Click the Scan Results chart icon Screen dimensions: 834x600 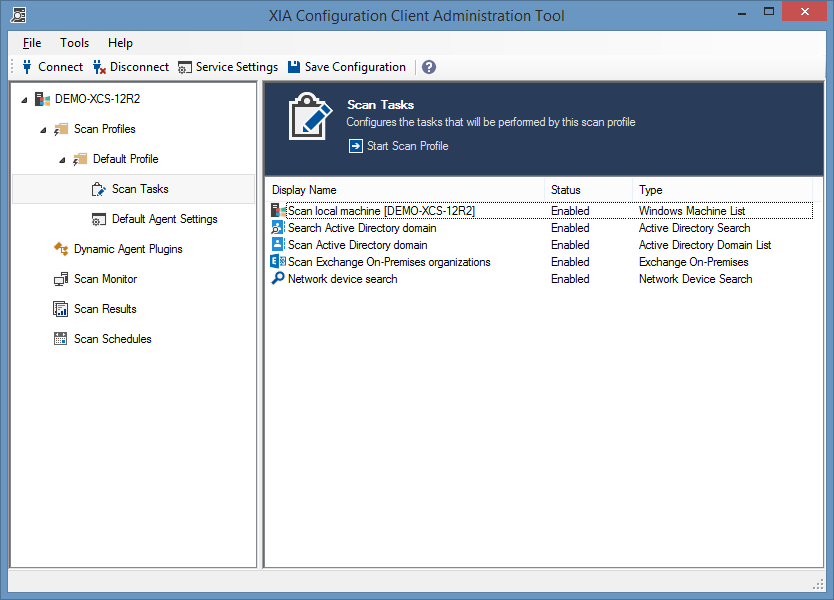[61, 309]
